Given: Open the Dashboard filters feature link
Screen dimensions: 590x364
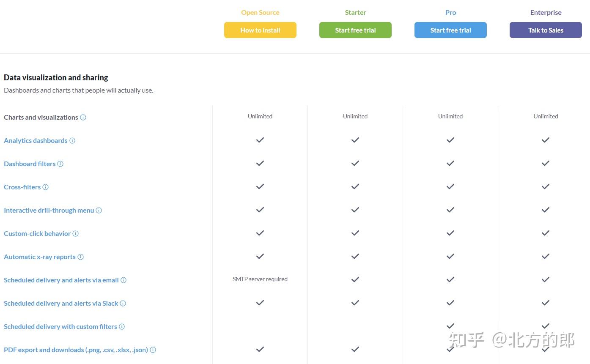Looking at the screenshot, I should (x=30, y=164).
